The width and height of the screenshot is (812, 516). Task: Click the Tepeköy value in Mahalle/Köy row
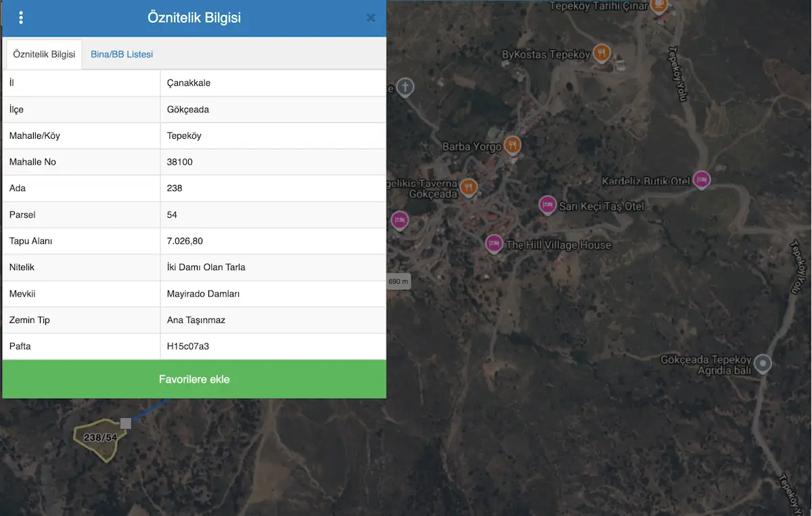coord(184,135)
